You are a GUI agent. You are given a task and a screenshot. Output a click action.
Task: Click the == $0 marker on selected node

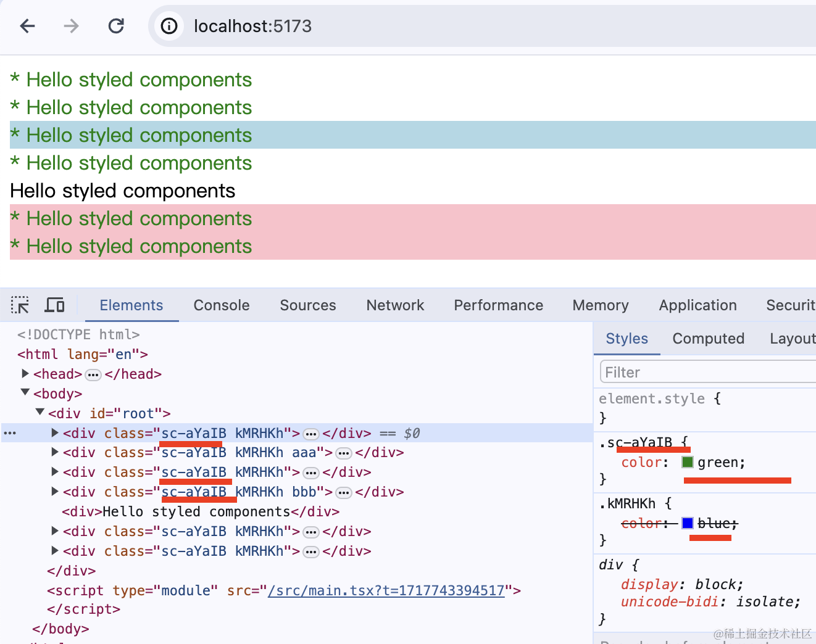pyautogui.click(x=399, y=434)
